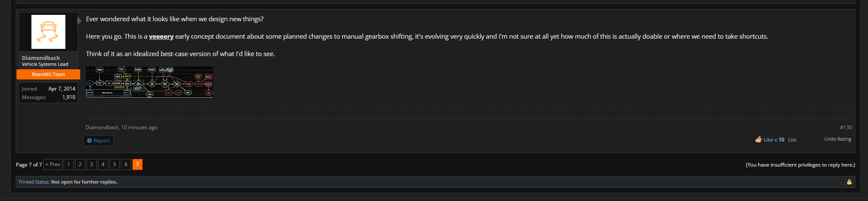Go to page 4

[103, 164]
